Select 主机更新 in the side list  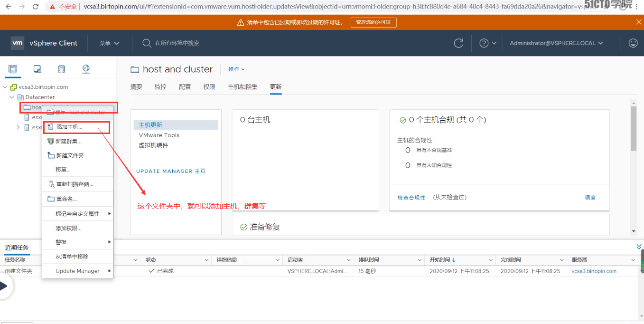pyautogui.click(x=176, y=125)
